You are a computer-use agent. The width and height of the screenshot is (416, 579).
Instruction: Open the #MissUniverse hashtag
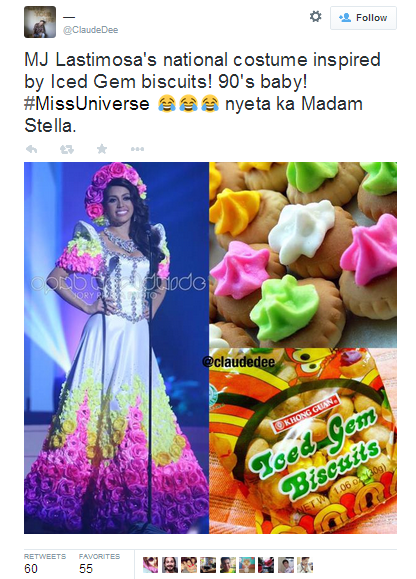click(87, 104)
